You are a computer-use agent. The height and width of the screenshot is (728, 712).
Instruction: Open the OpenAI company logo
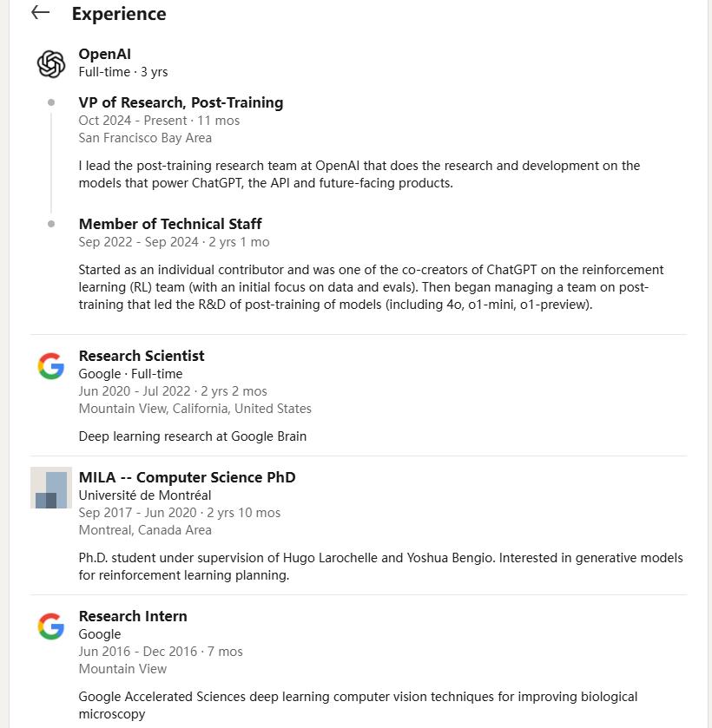pyautogui.click(x=51, y=63)
